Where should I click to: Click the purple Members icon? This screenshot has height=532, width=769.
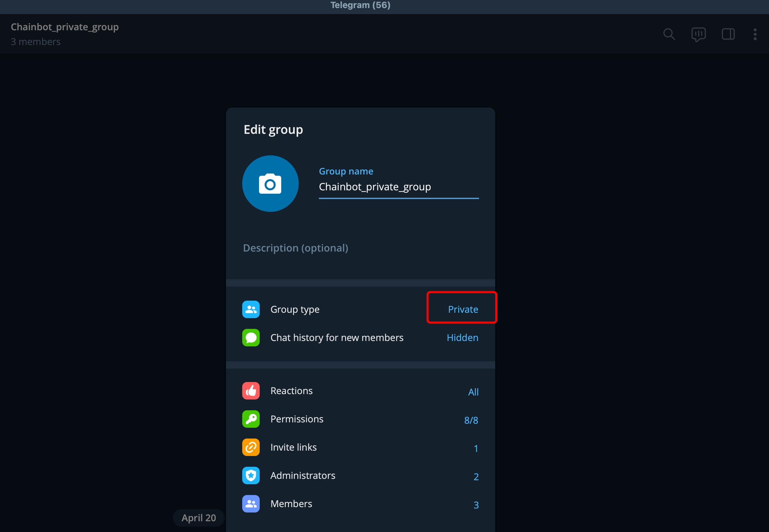[251, 504]
